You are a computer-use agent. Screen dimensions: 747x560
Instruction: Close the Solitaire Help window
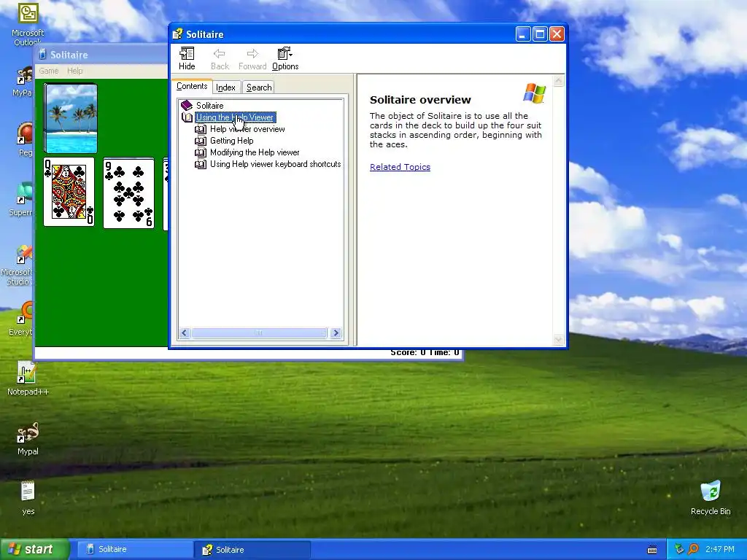tap(557, 34)
